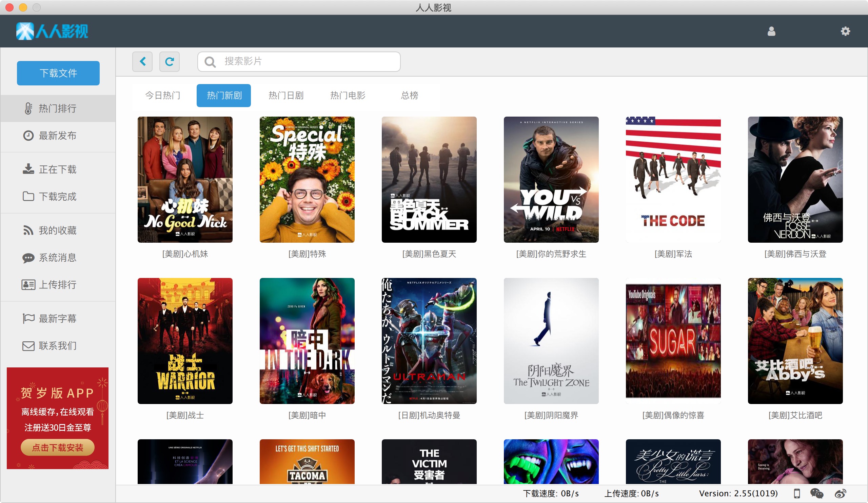Switch to the 今日热门 tab

[162, 95]
